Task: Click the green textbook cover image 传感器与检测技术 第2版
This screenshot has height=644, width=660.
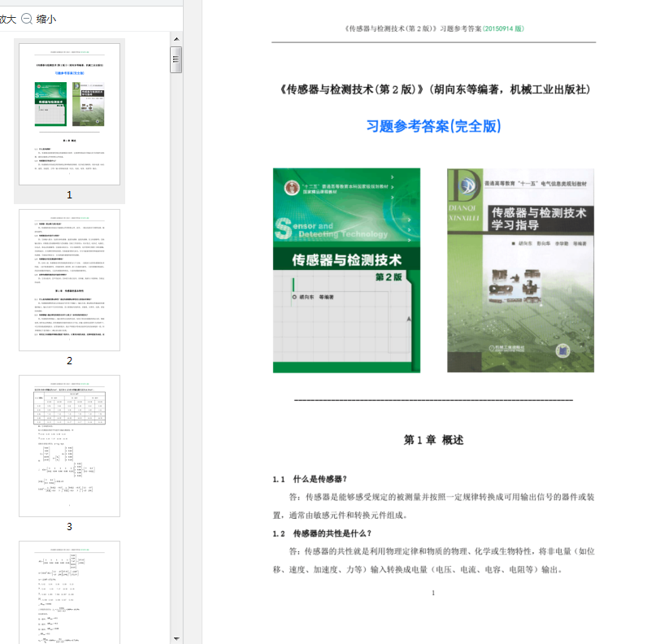Action: tap(346, 271)
